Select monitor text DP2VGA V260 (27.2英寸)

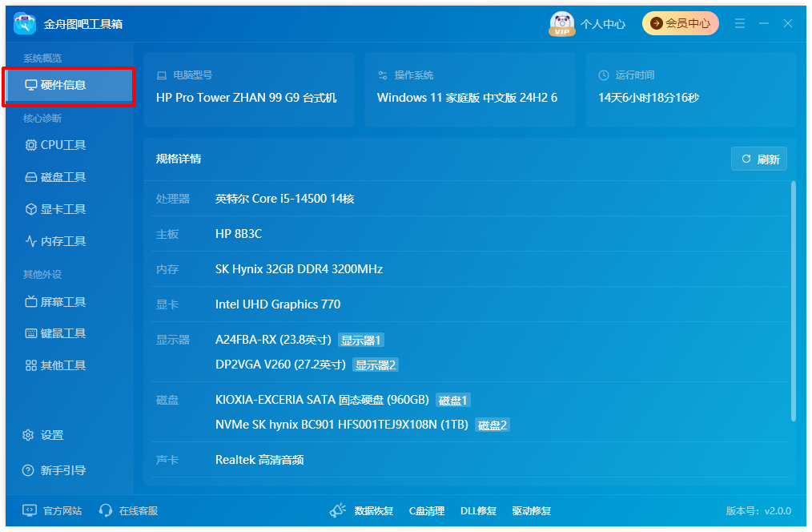281,365
